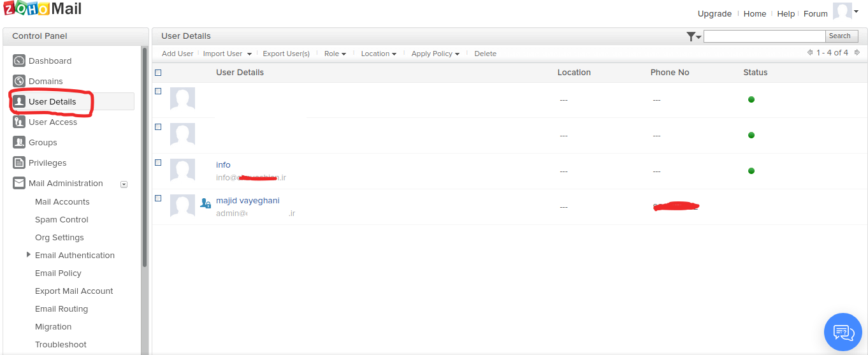Check the box for the info user
Viewport: 868px width, 355px height.
[158, 163]
